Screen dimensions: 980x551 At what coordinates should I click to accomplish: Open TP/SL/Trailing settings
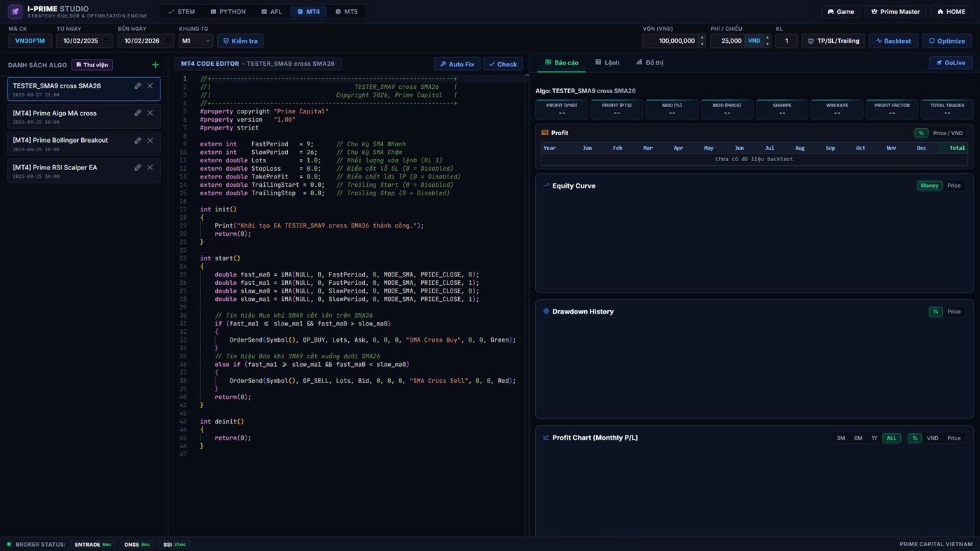point(834,41)
